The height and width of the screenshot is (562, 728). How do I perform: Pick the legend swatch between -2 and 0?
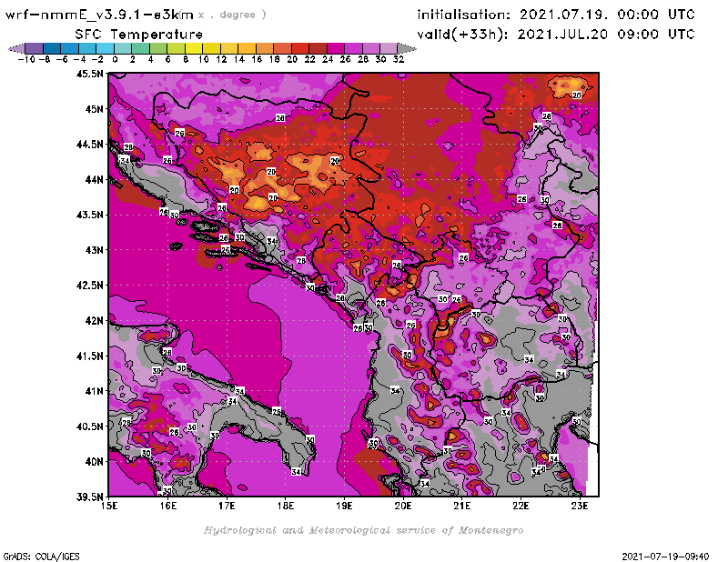105,48
